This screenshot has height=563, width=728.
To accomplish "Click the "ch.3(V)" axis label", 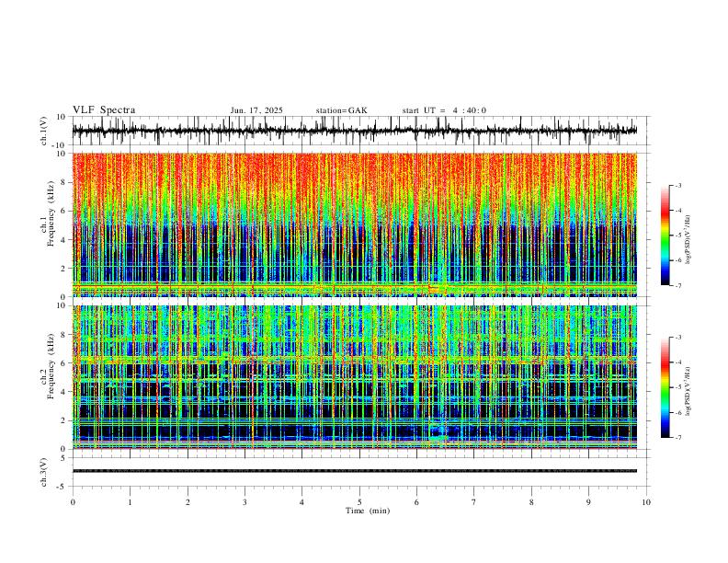I will point(44,472).
